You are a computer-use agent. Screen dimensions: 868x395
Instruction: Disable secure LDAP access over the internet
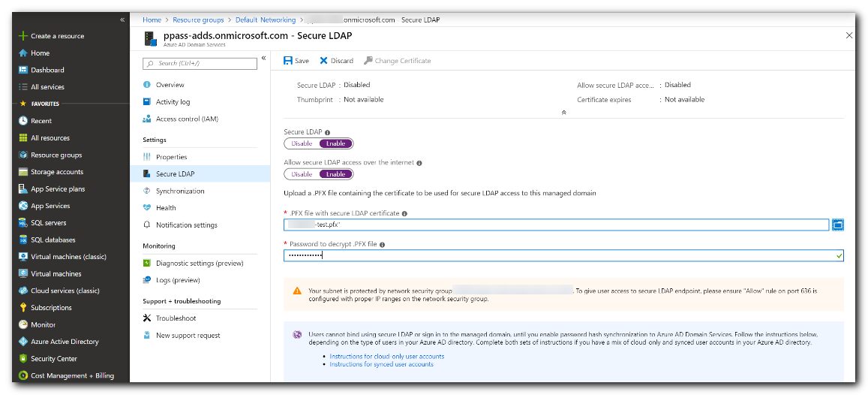point(302,174)
